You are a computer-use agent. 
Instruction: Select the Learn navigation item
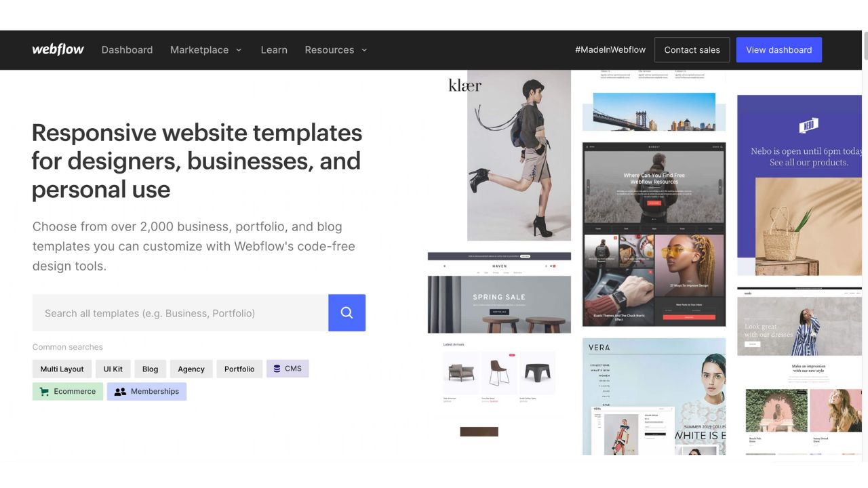tap(274, 49)
